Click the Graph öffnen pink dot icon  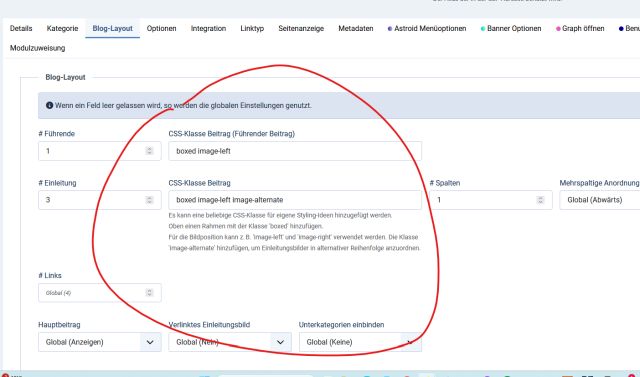(558, 29)
